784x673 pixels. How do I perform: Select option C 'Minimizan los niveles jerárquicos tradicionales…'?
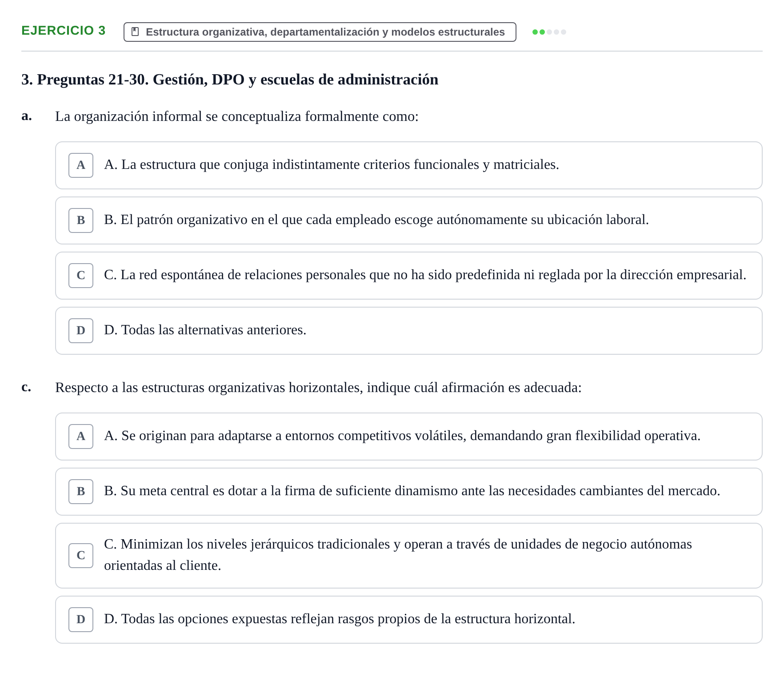coord(409,556)
